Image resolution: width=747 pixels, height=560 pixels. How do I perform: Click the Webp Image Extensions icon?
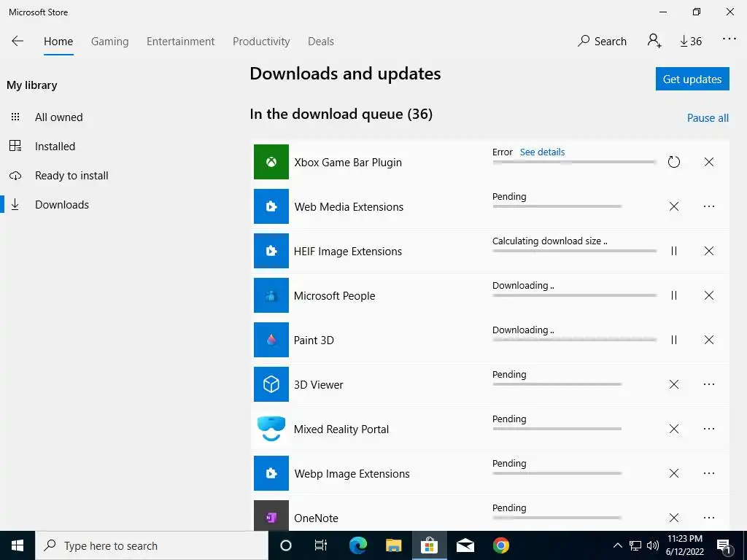[x=271, y=473]
